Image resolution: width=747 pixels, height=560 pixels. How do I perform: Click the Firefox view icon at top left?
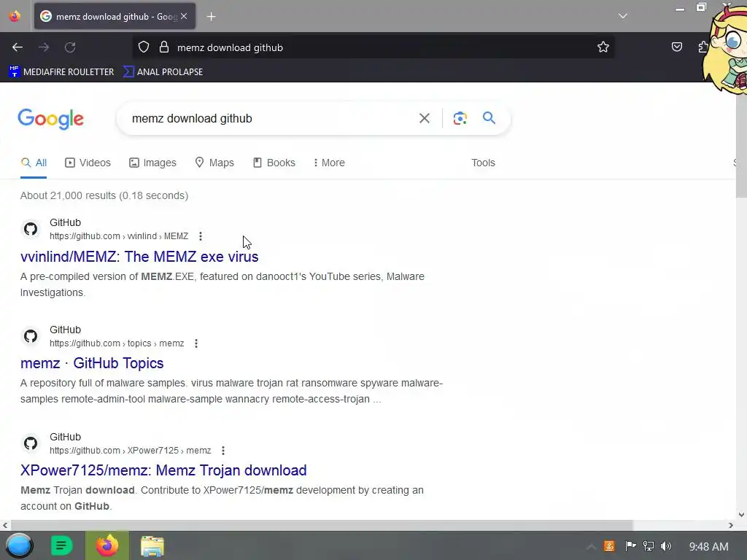pos(15,16)
